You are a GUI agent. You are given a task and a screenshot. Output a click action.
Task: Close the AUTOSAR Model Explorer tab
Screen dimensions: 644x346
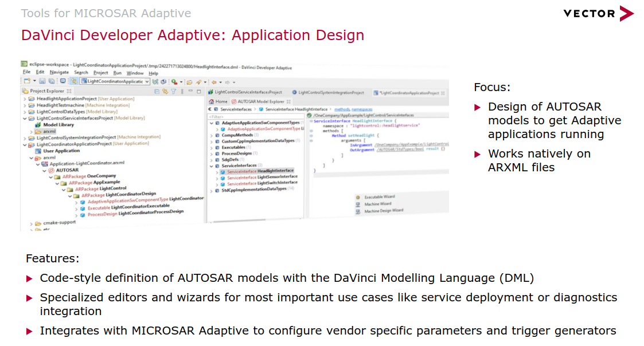[x=288, y=101]
